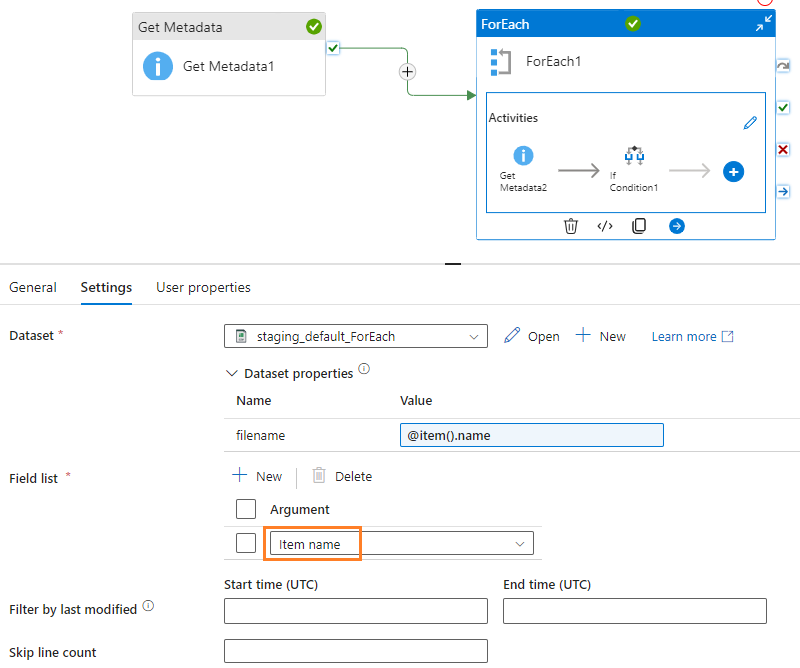The height and width of the screenshot is (668, 800).
Task: Select the Get Metadata2 activity icon
Action: click(523, 156)
